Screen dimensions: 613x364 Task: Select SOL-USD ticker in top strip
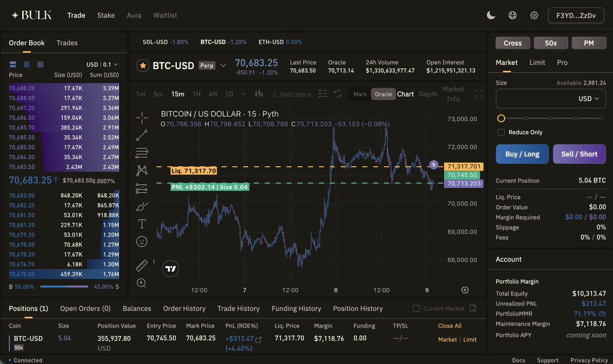pos(166,42)
